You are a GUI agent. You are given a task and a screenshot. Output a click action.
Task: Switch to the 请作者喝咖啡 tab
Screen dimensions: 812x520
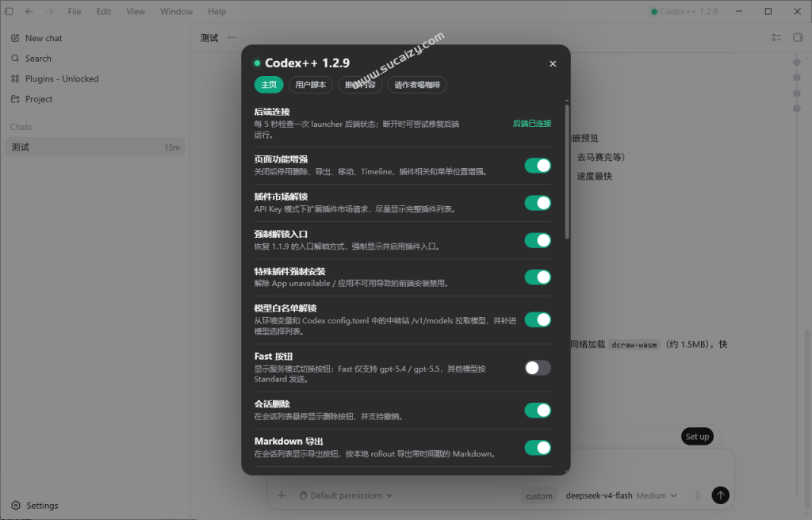417,85
